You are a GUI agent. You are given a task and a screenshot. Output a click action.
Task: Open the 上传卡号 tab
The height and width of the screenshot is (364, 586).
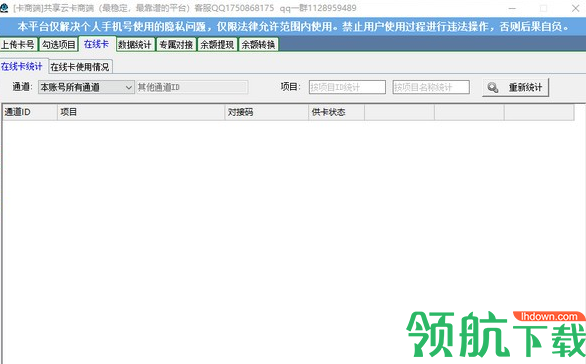pos(18,45)
